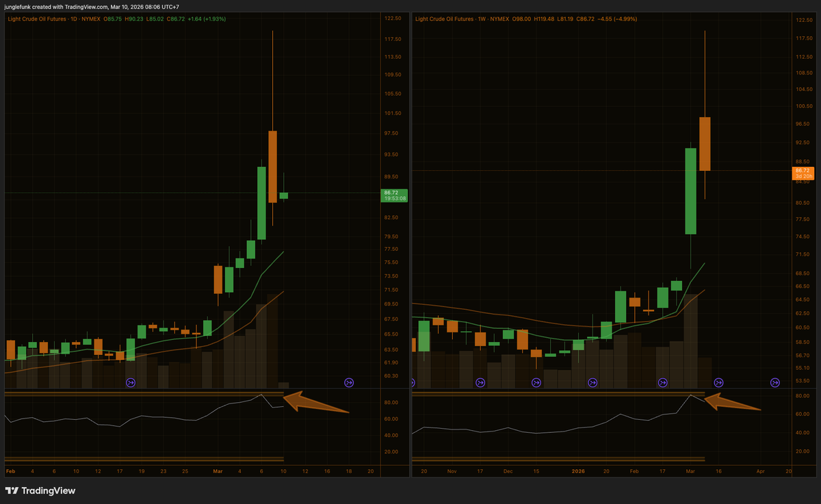The width and height of the screenshot is (821, 504).
Task: Click the tall orange daily candle with the long upper wick
Action: click(272, 166)
